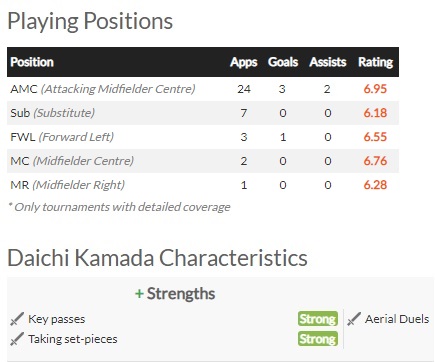
Task: Select the Sub (Substitute) position row
Action: (x=203, y=113)
